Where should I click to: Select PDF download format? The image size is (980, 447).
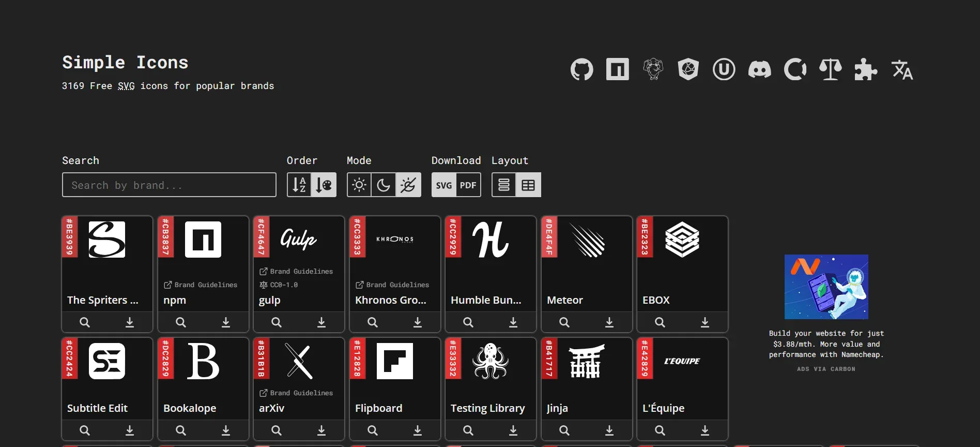pos(468,185)
